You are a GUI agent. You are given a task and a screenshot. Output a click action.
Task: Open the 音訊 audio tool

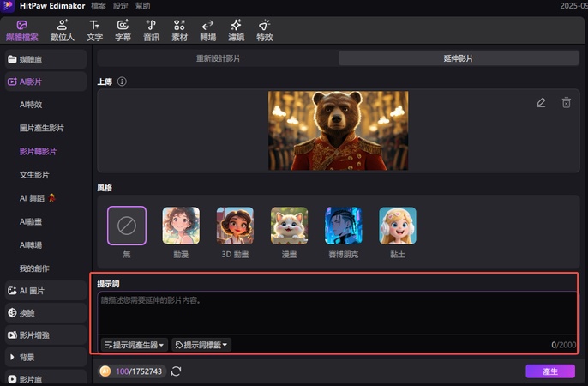coord(151,30)
